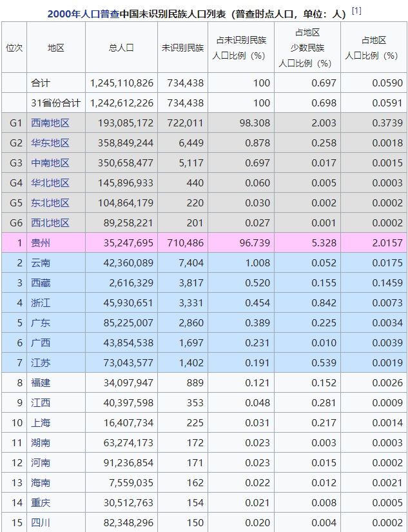
Task: Click the [1] reference footnote
Action: 356,11
